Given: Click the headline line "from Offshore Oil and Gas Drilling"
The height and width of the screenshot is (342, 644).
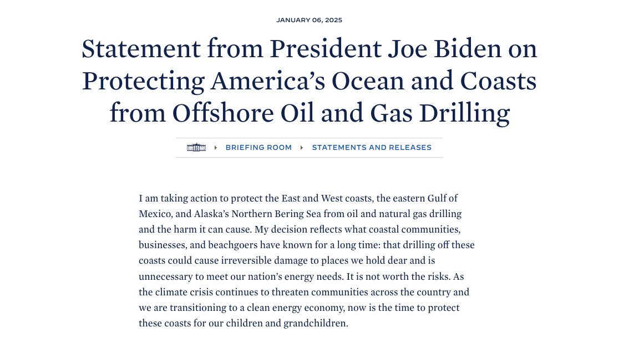Looking at the screenshot, I should pyautogui.click(x=309, y=113).
